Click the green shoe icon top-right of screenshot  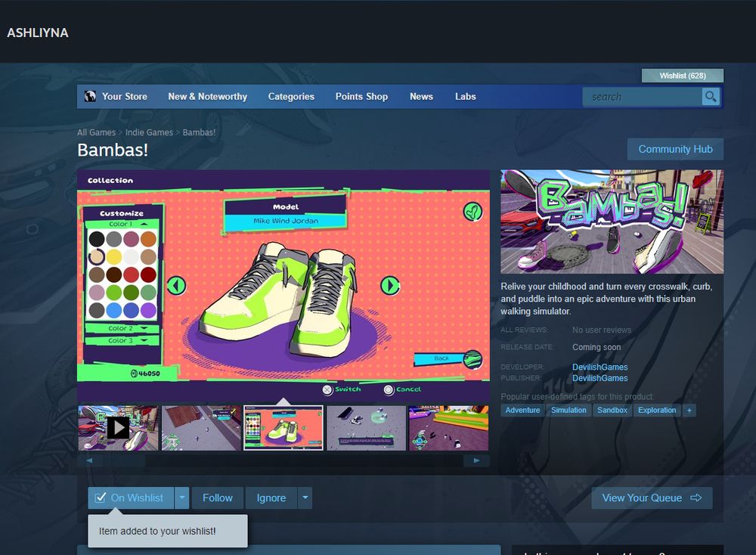(472, 211)
